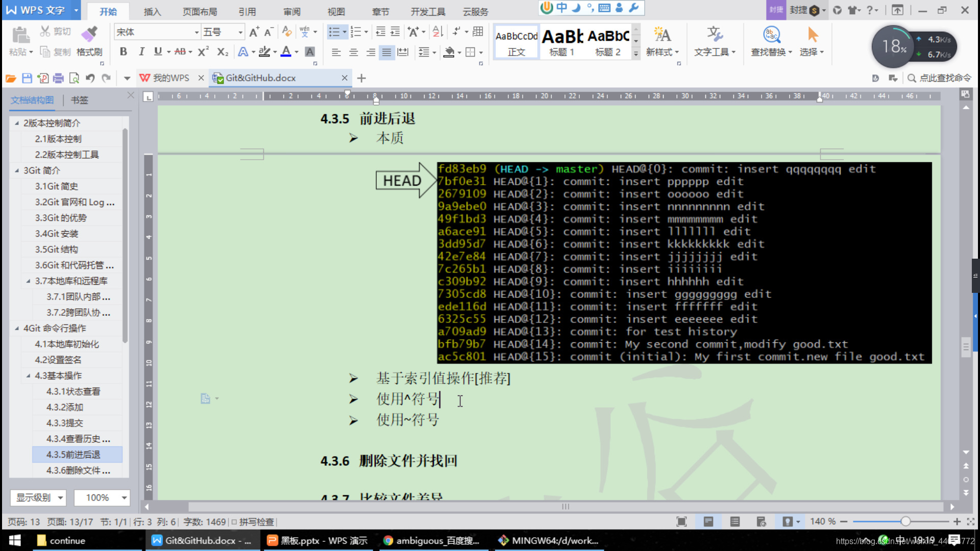Screen dimensions: 980x551
Task: Open highlight color dropdown arrow
Action: click(x=275, y=52)
